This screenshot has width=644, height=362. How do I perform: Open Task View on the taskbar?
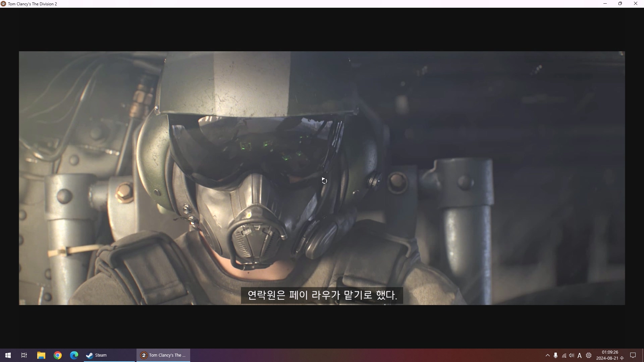pos(24,355)
